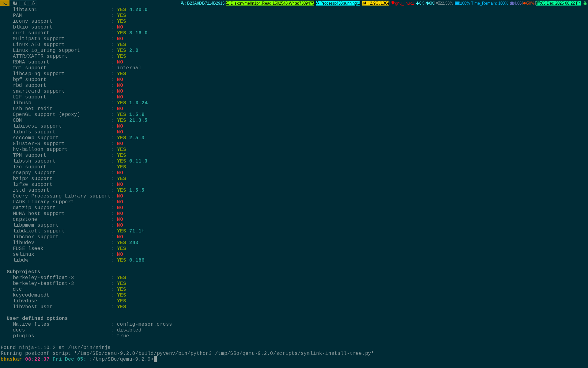The height and width of the screenshot is (368, 588).
Task: Click the 4.06 load average gauge
Action: click(x=516, y=3)
